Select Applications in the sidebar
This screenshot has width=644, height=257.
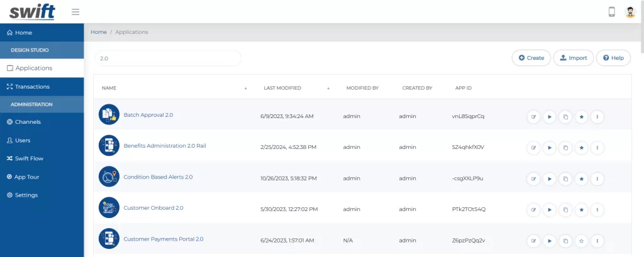pyautogui.click(x=42, y=68)
